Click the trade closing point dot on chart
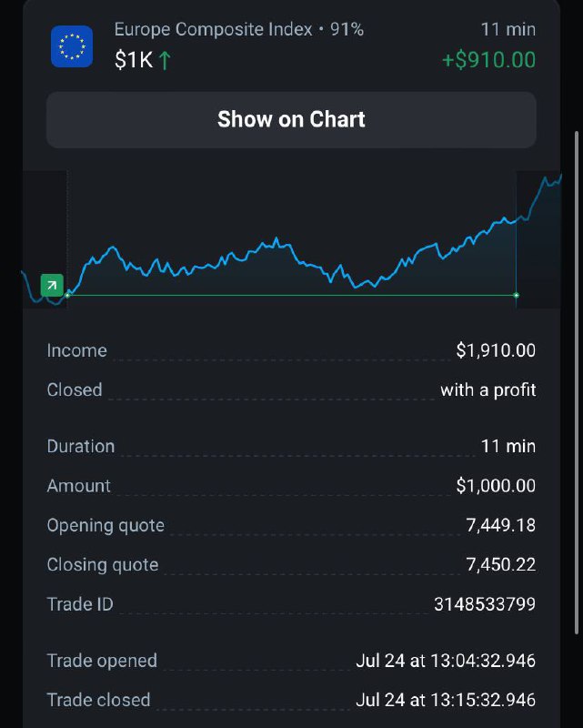 [517, 295]
